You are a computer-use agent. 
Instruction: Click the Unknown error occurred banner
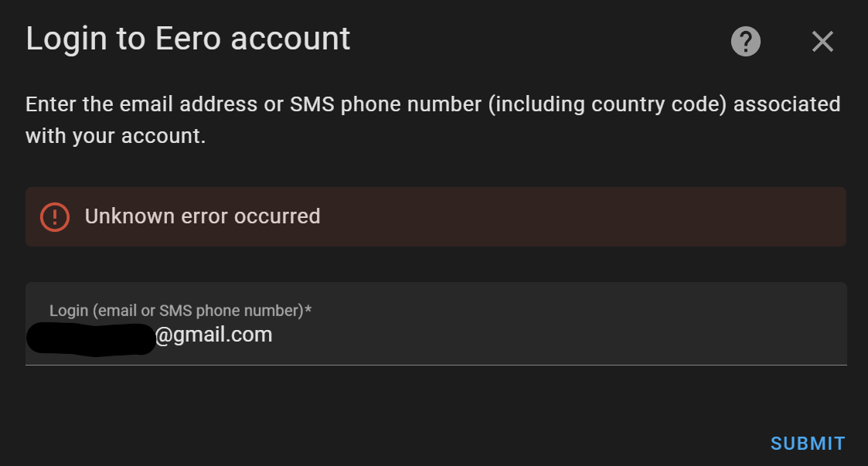tap(433, 217)
